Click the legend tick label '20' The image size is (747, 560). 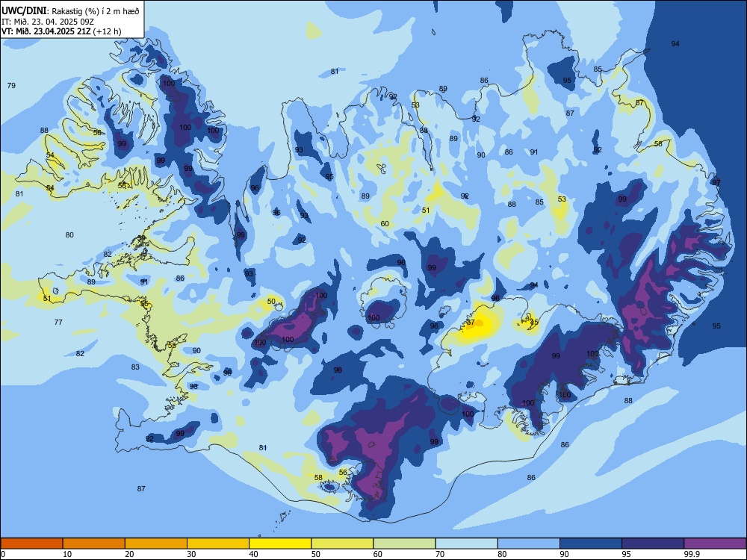tap(129, 554)
